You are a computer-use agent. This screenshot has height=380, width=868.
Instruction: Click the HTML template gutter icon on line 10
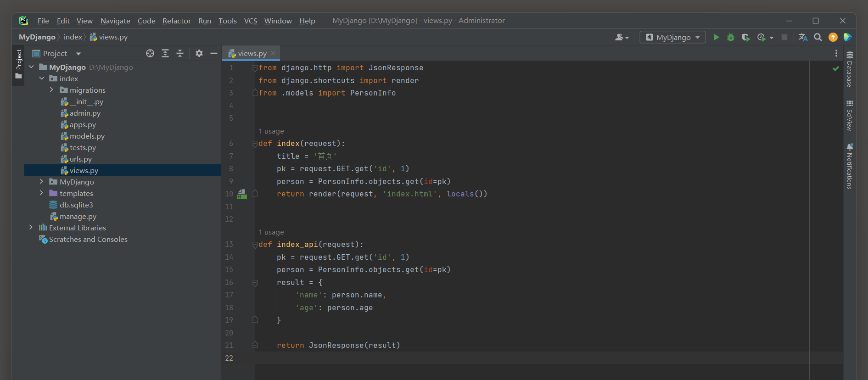click(242, 194)
